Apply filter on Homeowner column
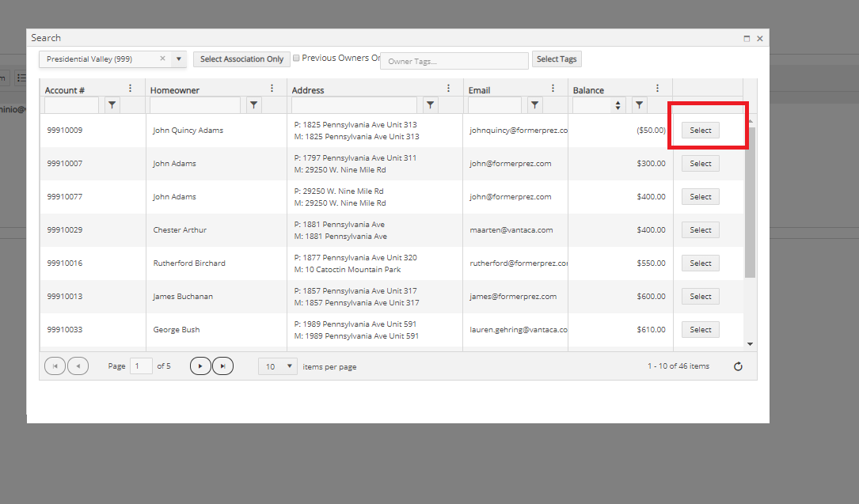The image size is (859, 504). pos(253,105)
